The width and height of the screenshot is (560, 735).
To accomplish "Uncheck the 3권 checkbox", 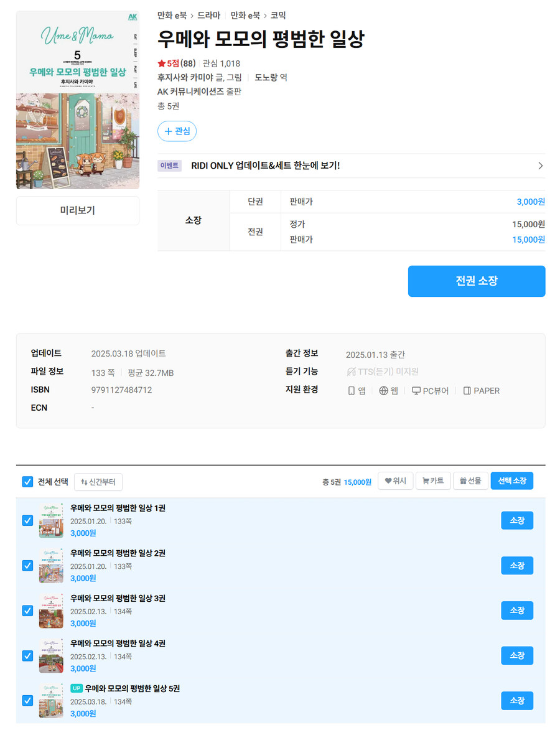I will click(x=27, y=611).
